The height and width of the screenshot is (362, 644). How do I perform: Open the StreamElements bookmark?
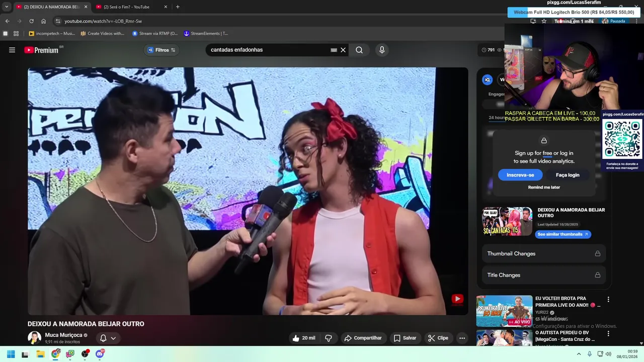tap(206, 34)
